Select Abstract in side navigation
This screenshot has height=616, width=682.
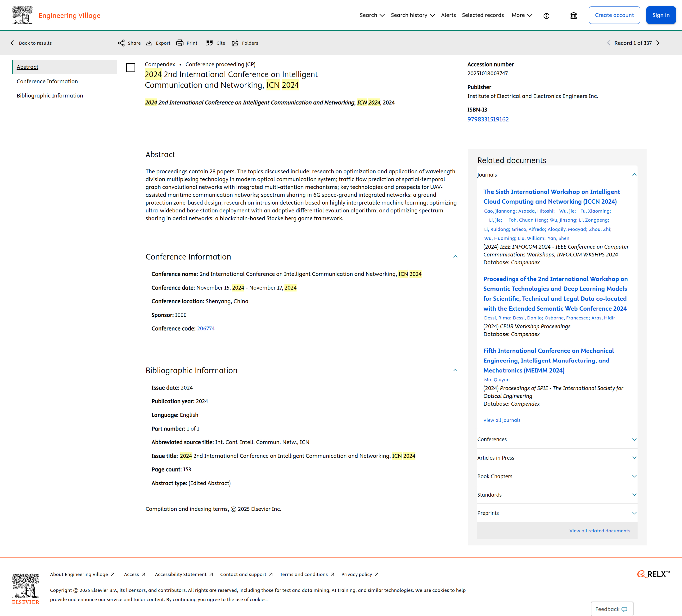[x=64, y=67]
